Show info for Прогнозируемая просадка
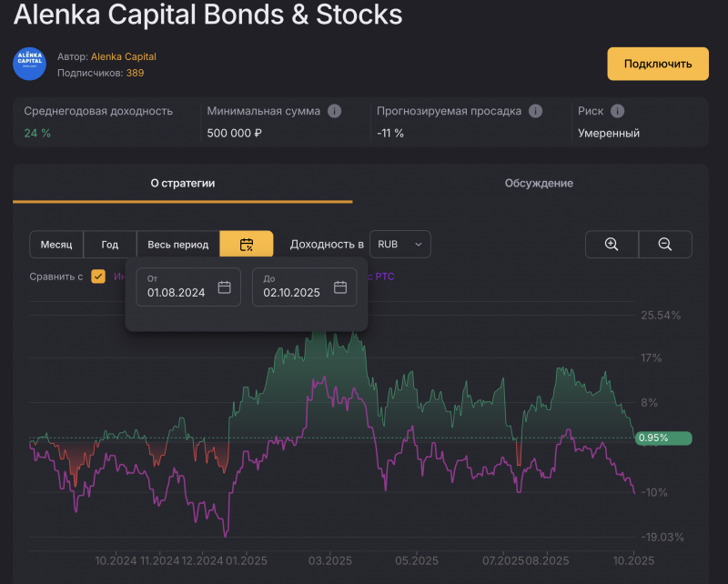728x584 pixels. (x=535, y=111)
